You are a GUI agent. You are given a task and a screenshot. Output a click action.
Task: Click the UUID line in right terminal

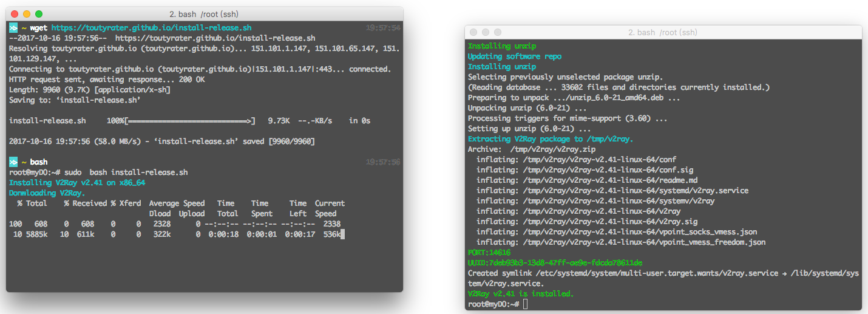pyautogui.click(x=555, y=262)
